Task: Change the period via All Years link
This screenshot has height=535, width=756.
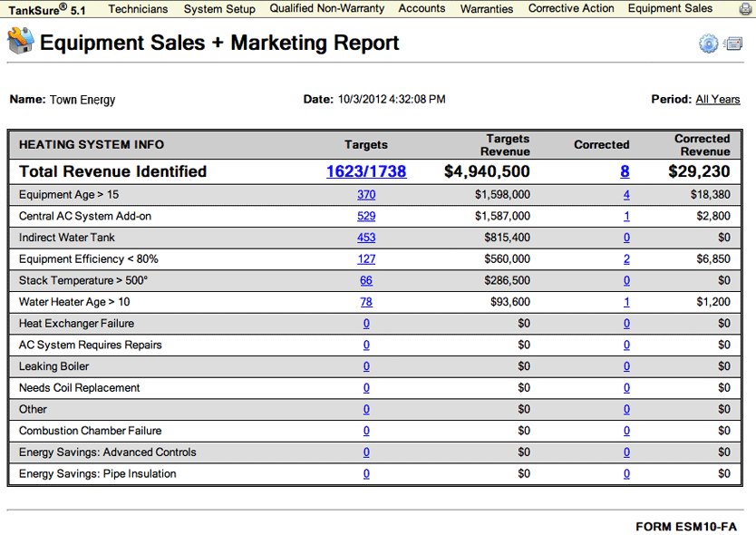Action: (717, 100)
